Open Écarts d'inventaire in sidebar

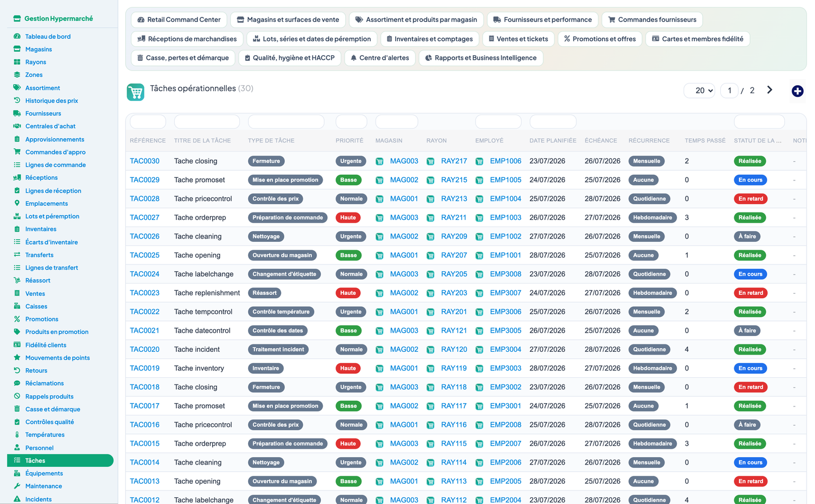(51, 242)
